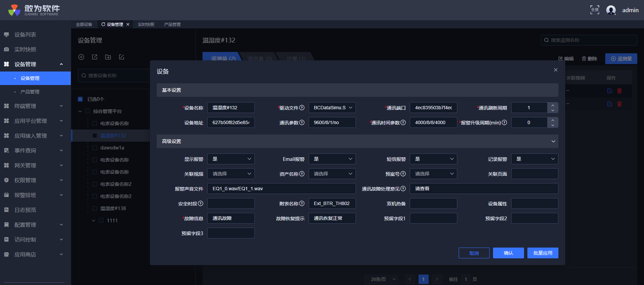
Task: Click help icon next to 驱动文件
Action: pyautogui.click(x=302, y=108)
